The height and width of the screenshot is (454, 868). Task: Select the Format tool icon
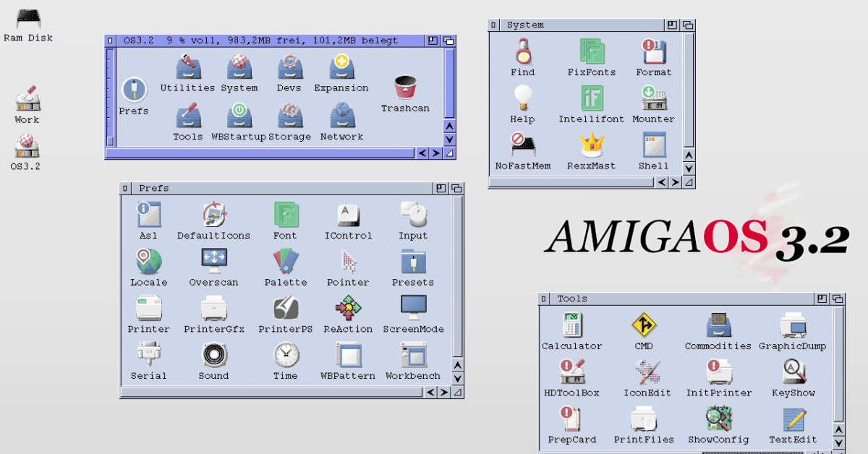click(x=654, y=51)
